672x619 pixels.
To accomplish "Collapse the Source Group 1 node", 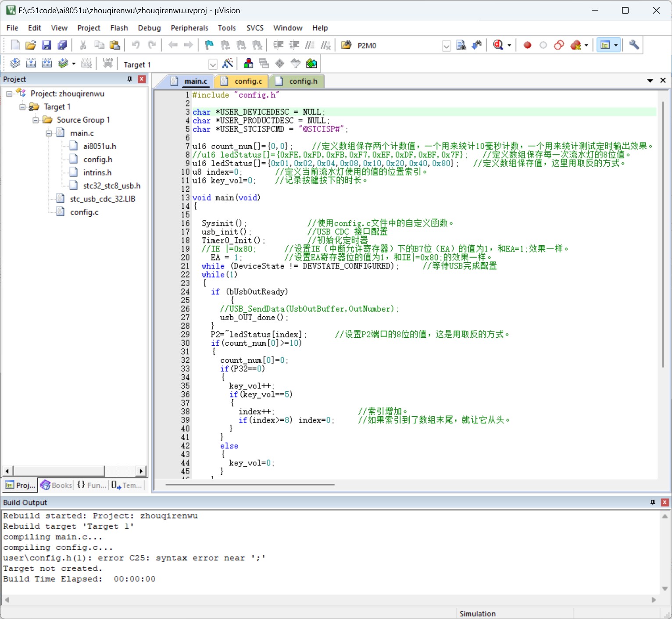I will pyautogui.click(x=36, y=120).
